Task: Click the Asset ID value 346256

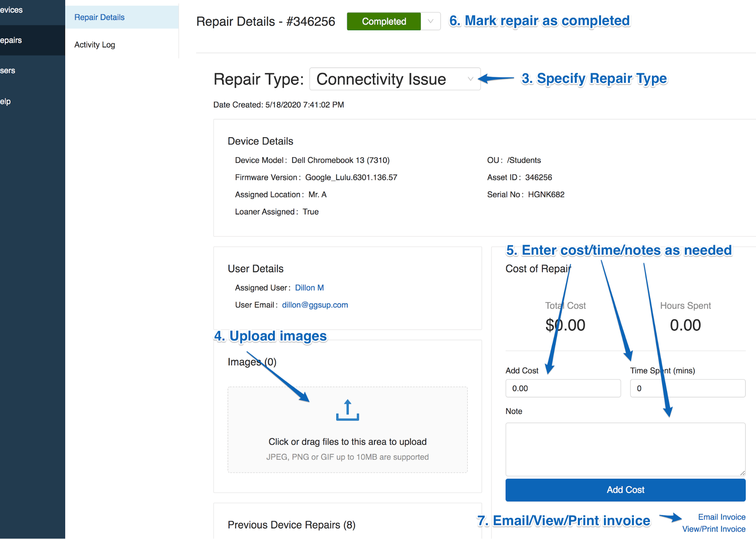Action: pyautogui.click(x=539, y=177)
